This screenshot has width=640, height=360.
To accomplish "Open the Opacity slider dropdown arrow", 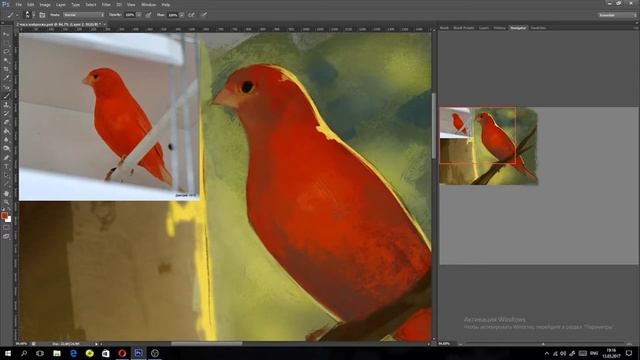I will pos(139,15).
